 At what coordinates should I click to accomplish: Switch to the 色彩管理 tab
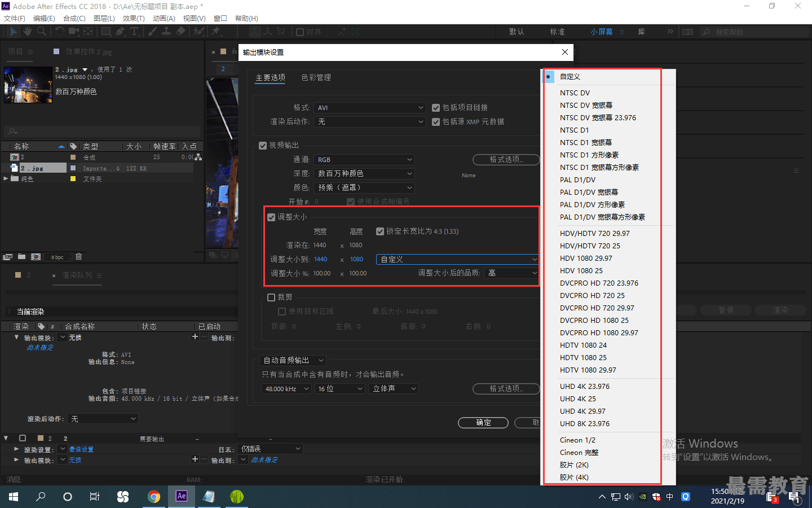coord(316,77)
